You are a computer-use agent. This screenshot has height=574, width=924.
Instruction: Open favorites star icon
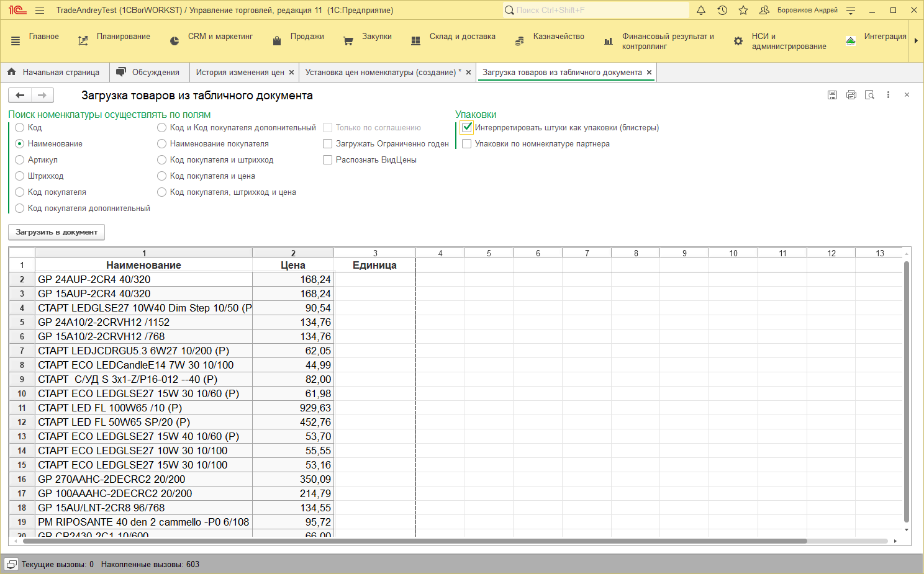743,11
